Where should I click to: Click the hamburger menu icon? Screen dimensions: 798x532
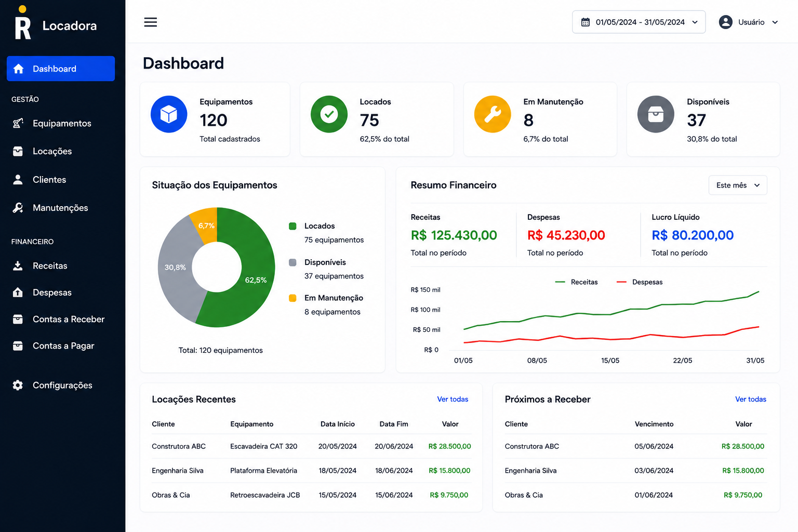(x=151, y=22)
